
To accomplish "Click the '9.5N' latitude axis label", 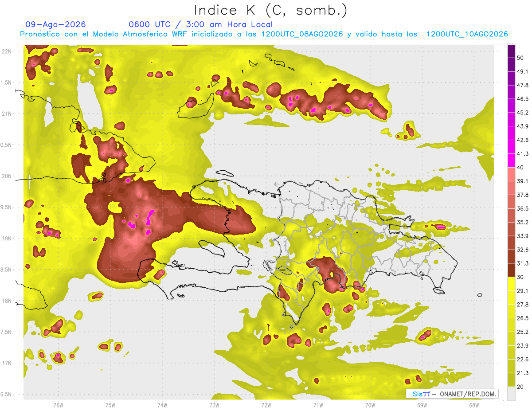I will [x=6, y=207].
